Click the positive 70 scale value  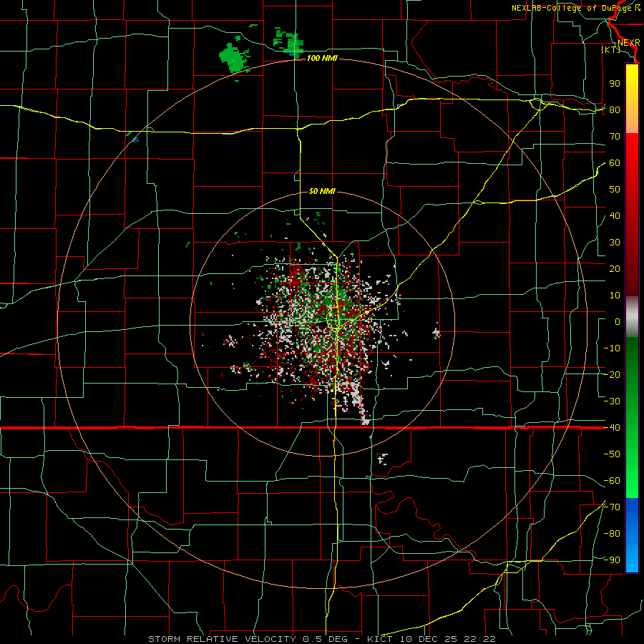point(615,137)
